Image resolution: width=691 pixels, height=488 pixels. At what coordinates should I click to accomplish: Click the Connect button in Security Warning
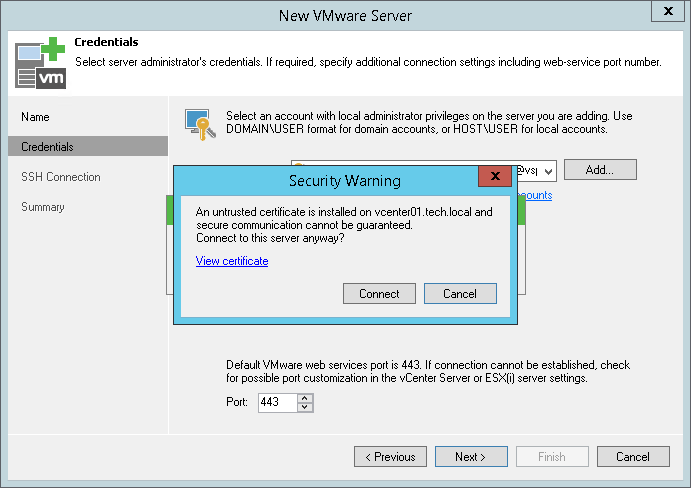[x=379, y=294]
